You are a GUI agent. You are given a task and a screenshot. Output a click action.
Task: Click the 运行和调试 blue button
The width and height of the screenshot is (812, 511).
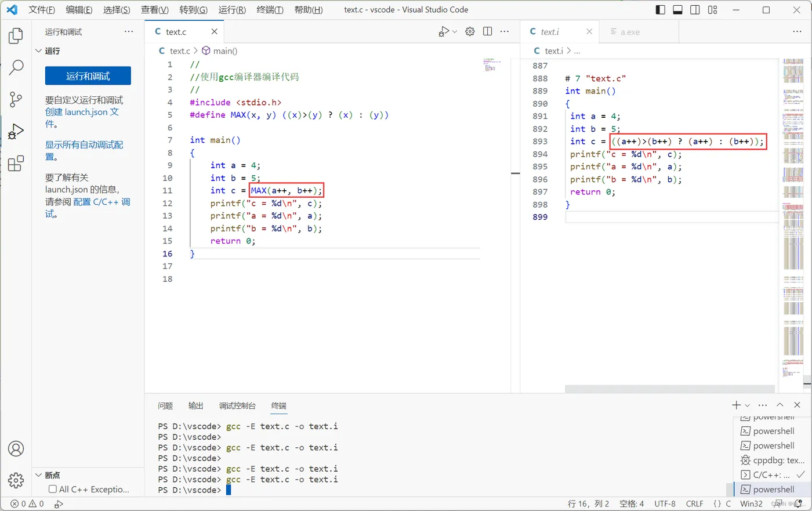[88, 76]
